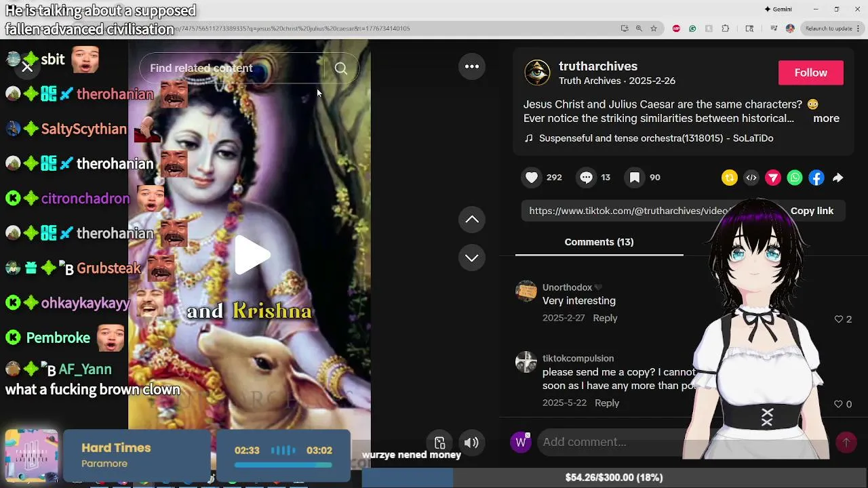Viewport: 868px width, 488px height.
Task: Click chat username Grubsteak
Action: tap(108, 268)
